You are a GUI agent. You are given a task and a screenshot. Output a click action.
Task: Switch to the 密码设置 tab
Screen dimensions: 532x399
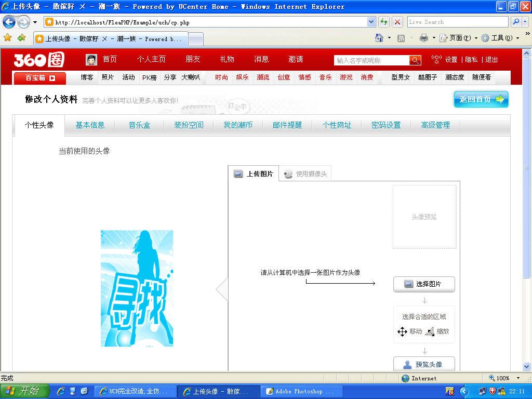click(386, 125)
